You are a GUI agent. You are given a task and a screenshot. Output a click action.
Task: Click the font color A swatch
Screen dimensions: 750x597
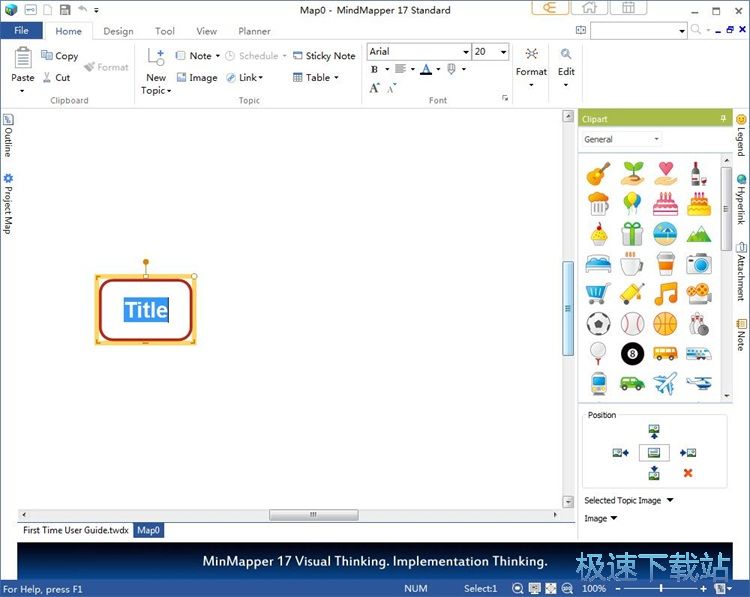click(426, 69)
